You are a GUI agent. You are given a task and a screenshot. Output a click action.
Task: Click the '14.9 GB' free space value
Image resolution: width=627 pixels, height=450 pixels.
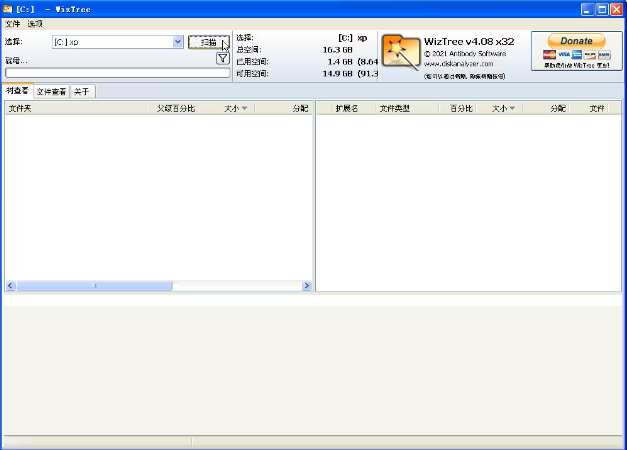pyautogui.click(x=337, y=74)
